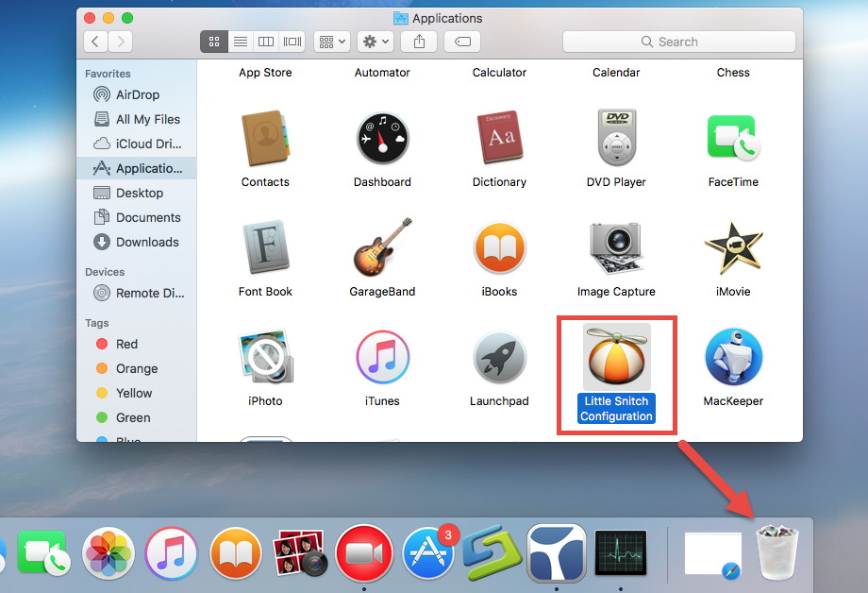Launch MacKeeper from Applications
The height and width of the screenshot is (593, 868).
pos(733,357)
